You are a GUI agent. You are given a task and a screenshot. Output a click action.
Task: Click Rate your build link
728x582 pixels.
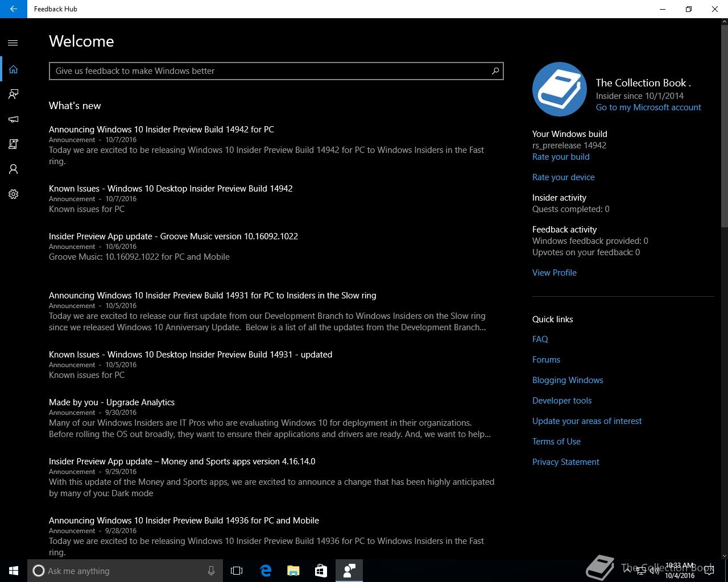pos(561,157)
